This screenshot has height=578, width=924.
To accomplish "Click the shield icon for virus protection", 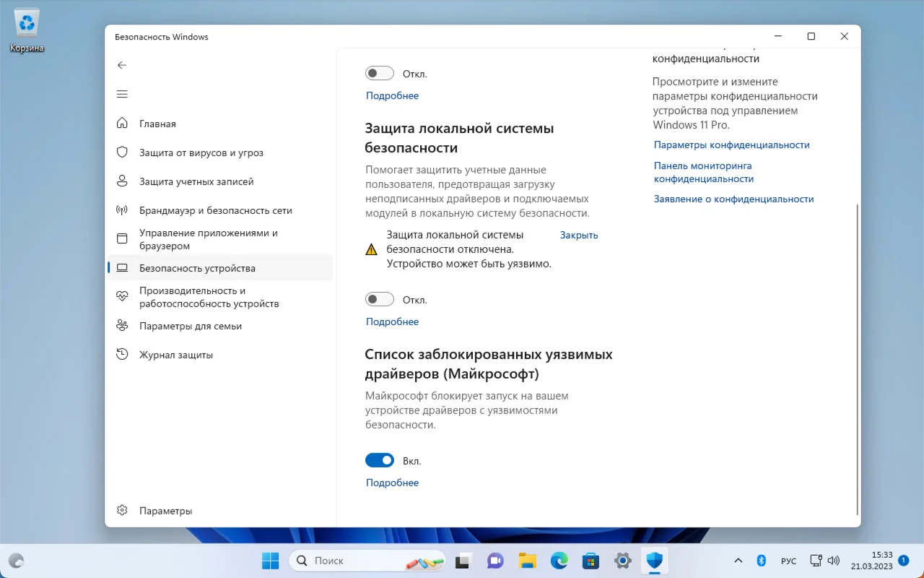I will tap(122, 152).
